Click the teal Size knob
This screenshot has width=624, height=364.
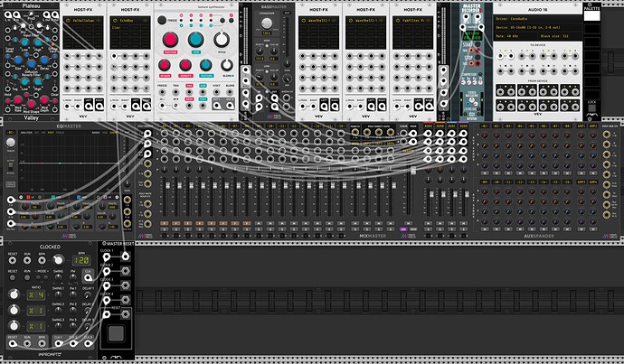(195, 40)
